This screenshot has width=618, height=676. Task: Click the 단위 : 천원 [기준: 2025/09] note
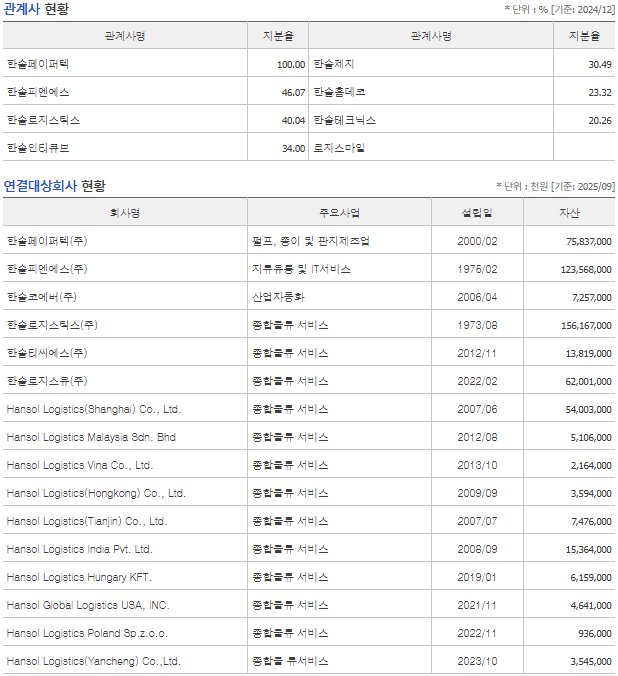[555, 186]
